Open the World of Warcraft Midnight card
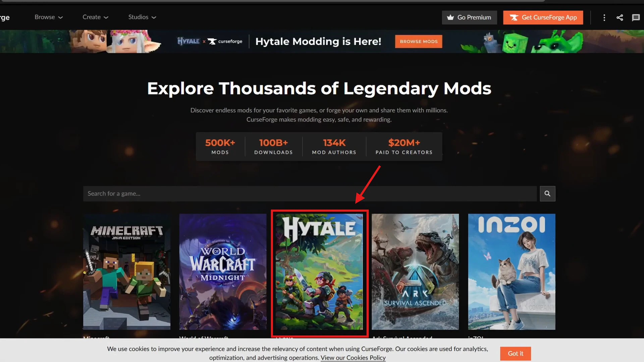This screenshot has height=362, width=644. [223, 272]
